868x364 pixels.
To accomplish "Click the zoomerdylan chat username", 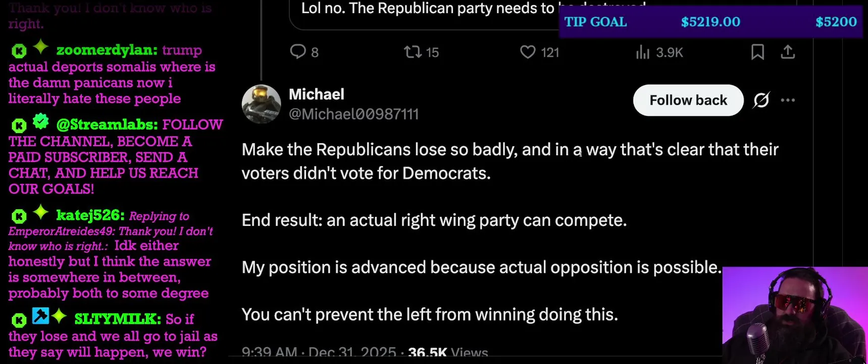I will pyautogui.click(x=107, y=50).
